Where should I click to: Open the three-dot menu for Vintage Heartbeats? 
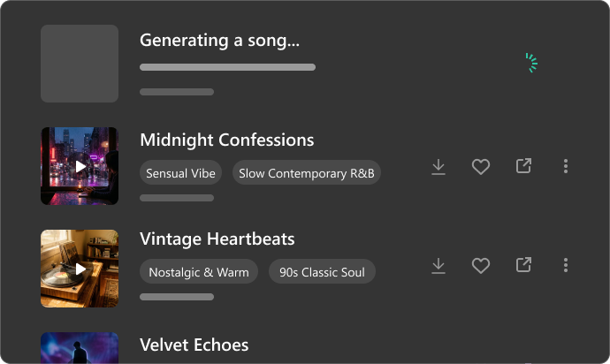pos(565,265)
